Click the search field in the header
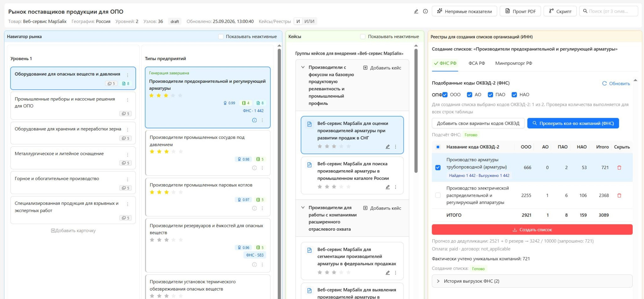The image size is (644, 299). point(608,11)
